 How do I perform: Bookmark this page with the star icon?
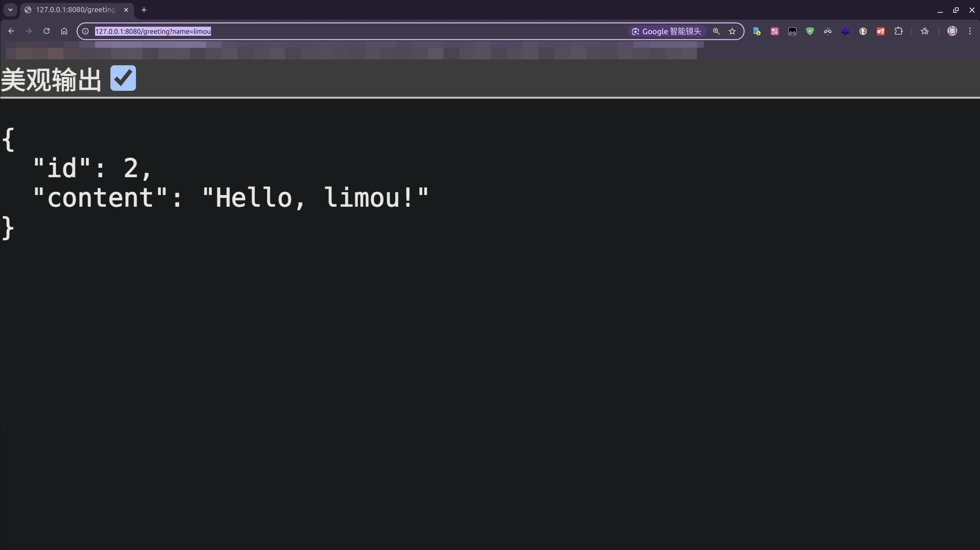[x=732, y=31]
